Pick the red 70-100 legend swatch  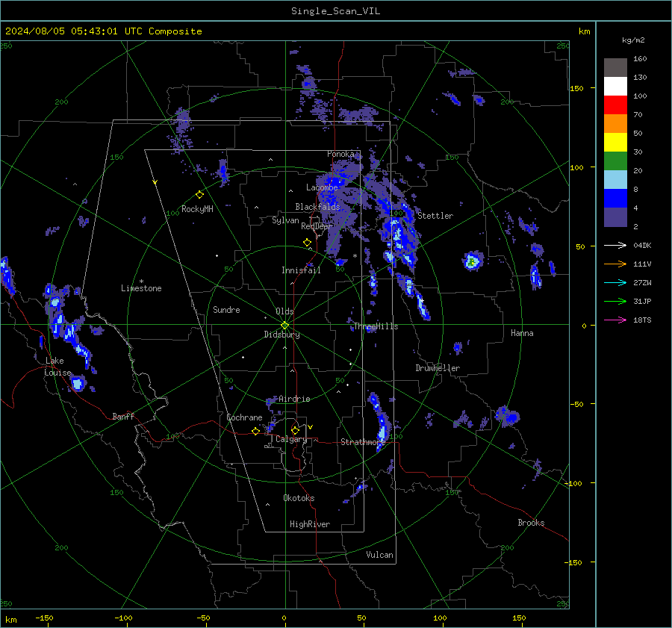(x=615, y=105)
